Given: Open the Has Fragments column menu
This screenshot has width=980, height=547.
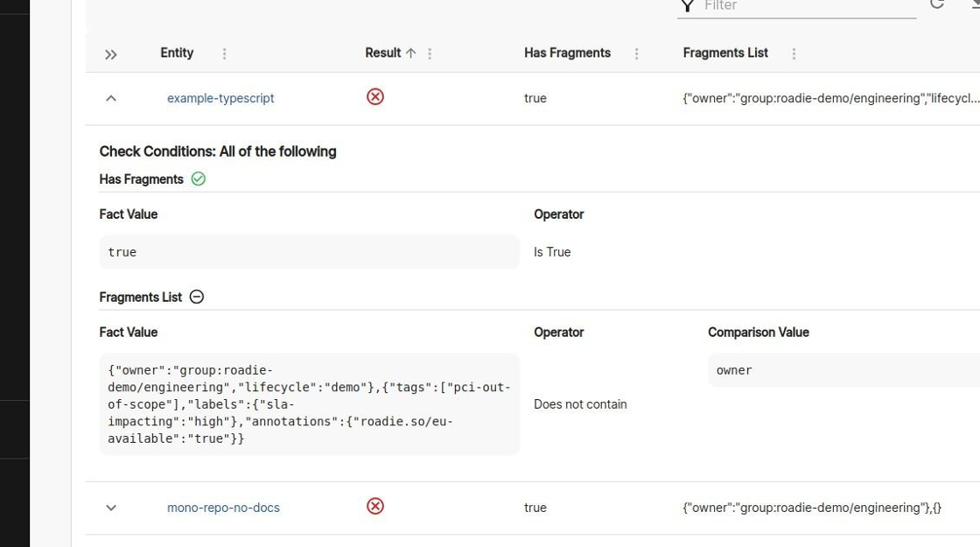Looking at the screenshot, I should click(636, 53).
